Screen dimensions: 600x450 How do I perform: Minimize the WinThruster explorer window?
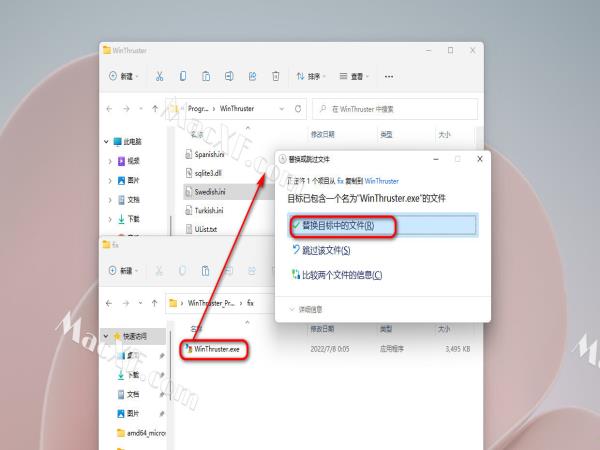pyautogui.click(x=428, y=50)
